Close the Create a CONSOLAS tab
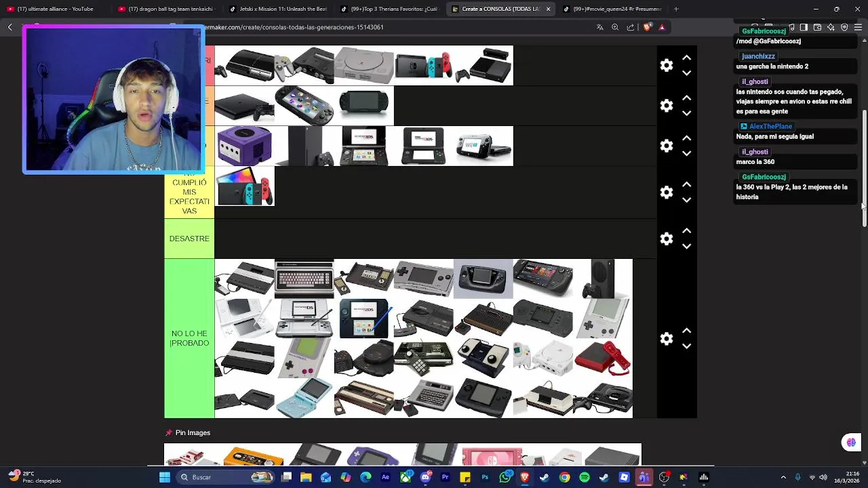This screenshot has height=488, width=868. [548, 9]
